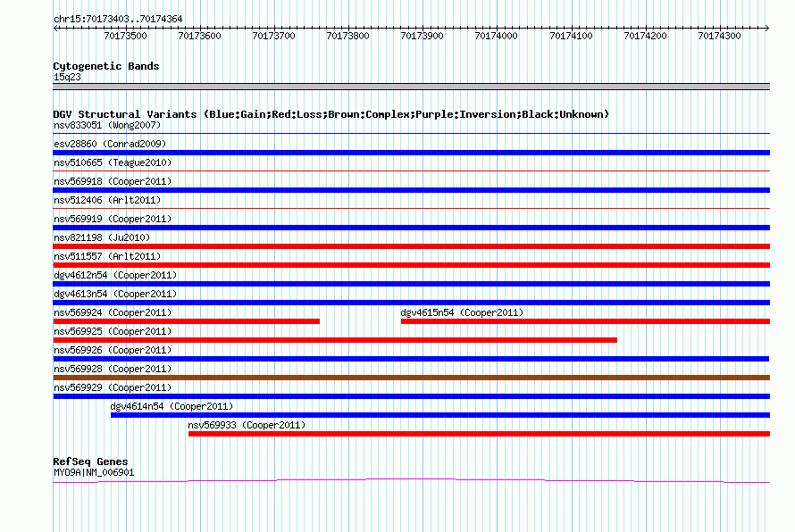
Task: Select the Cytogenetic Bands track heading
Action: (x=106, y=66)
